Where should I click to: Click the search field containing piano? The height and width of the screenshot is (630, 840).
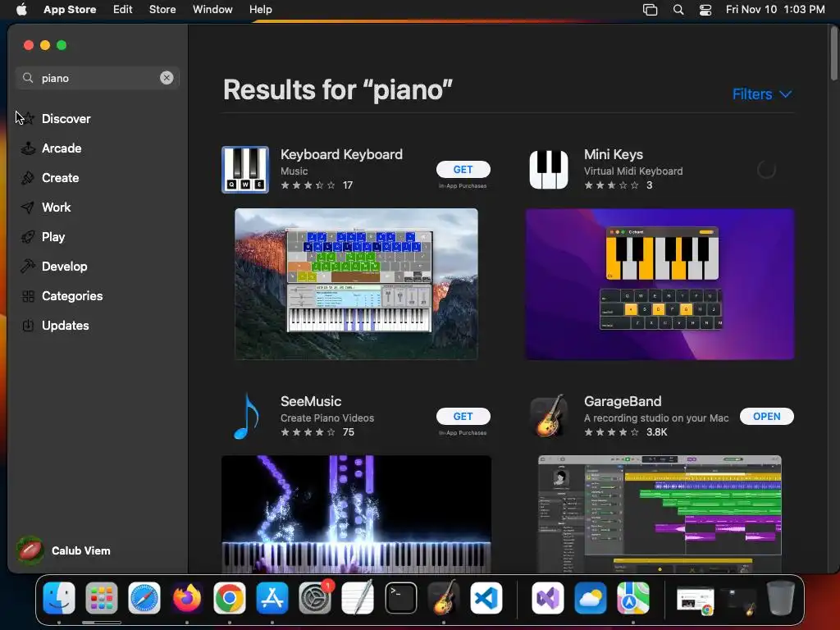(x=98, y=78)
